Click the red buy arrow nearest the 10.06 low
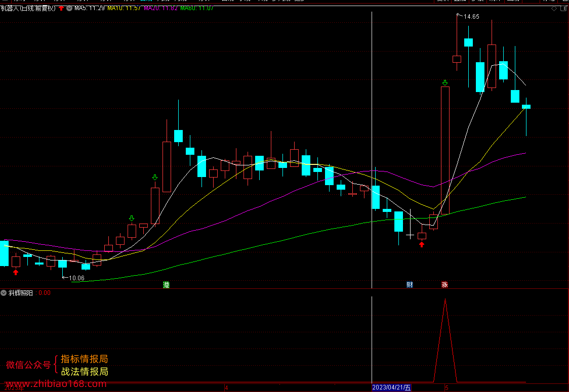569x392 pixels. coord(16,272)
